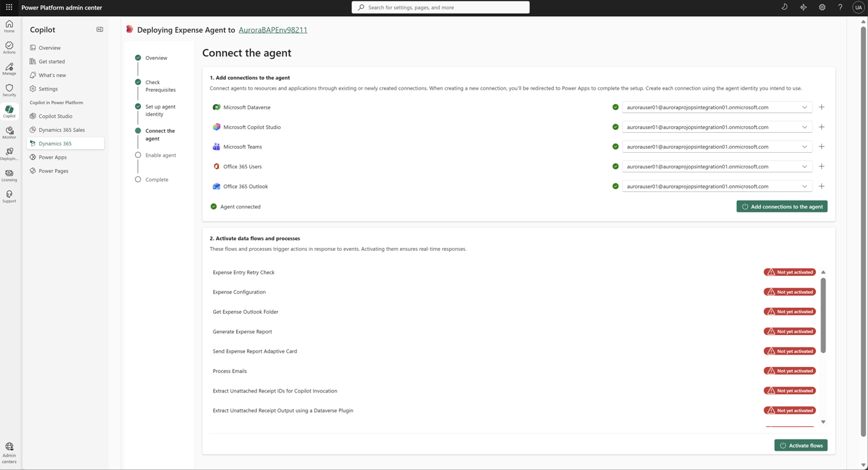Add a new Microsoft Teams connection with the plus icon

[x=821, y=146]
